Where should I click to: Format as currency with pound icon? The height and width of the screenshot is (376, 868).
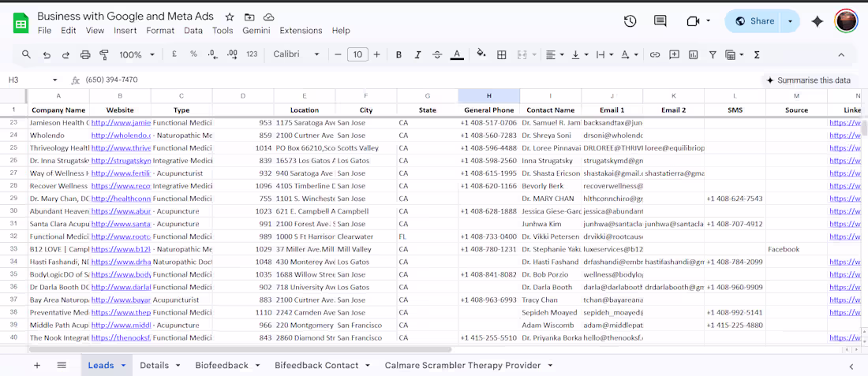click(174, 54)
